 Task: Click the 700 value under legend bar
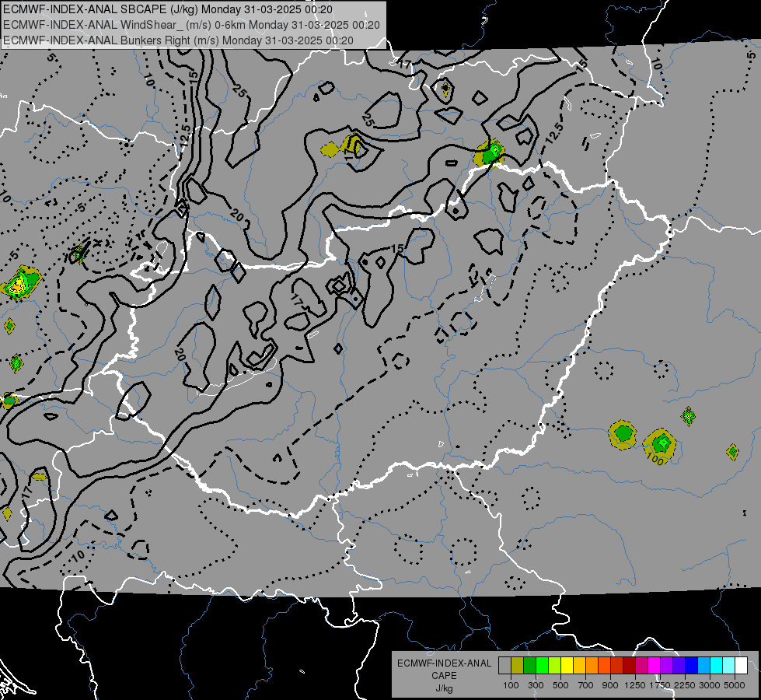(x=586, y=685)
